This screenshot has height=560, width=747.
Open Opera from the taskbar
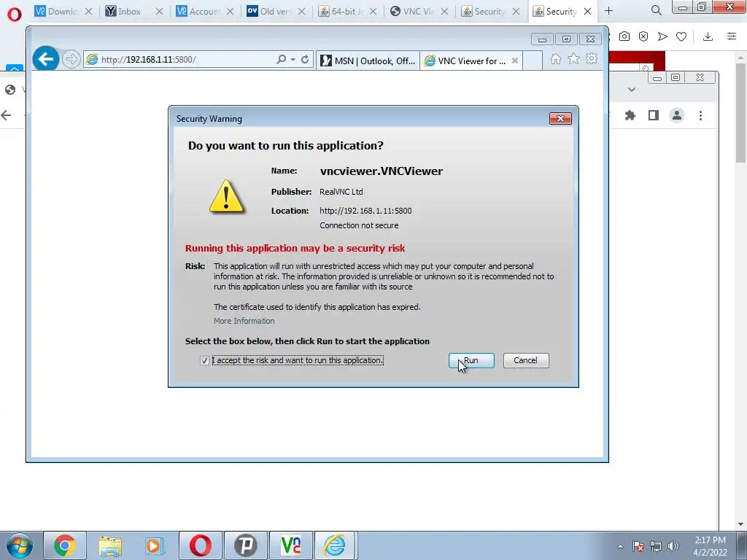coord(201,545)
